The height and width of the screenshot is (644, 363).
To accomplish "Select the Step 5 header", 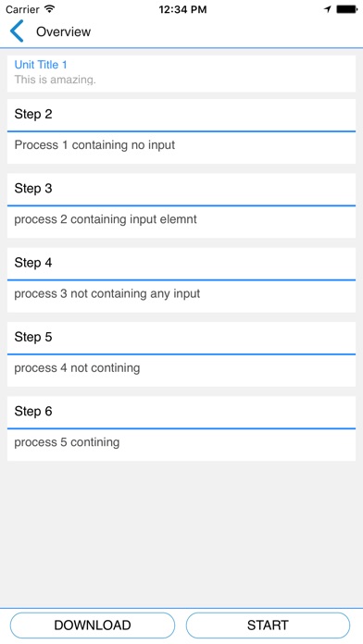I will point(181,338).
